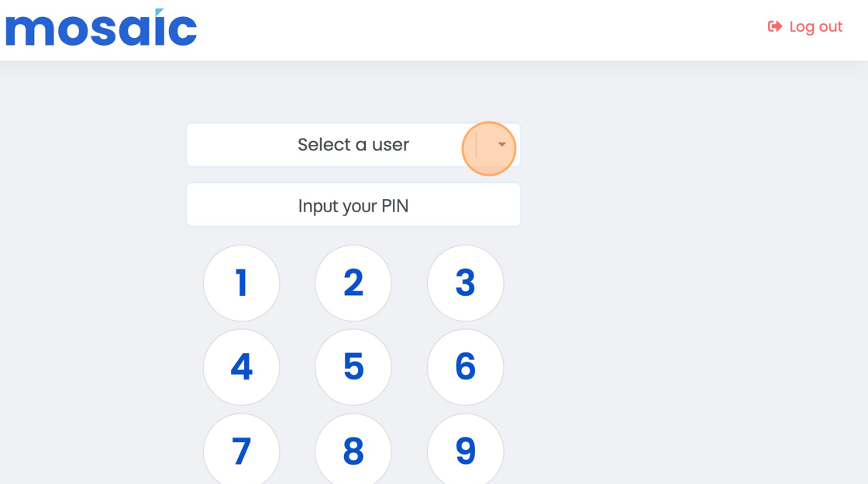Hit the round 5 key
Screen dimensions: 868x484
coord(353,367)
